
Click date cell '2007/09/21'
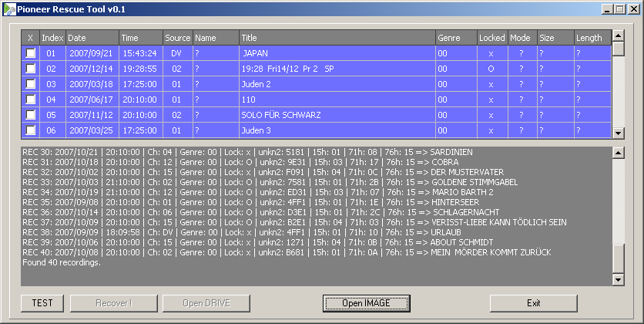(x=92, y=53)
